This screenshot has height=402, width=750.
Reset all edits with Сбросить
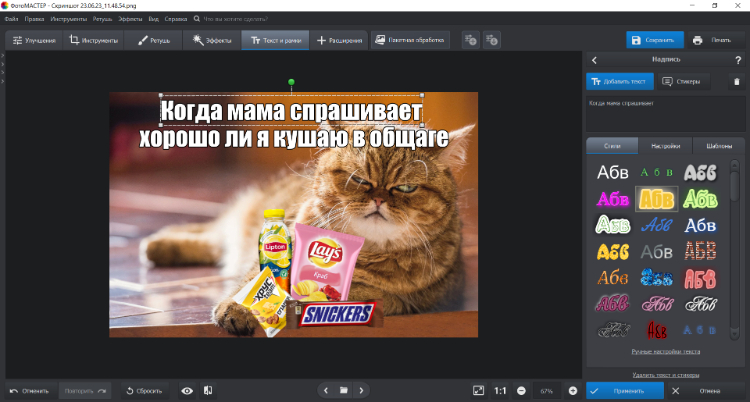pyautogui.click(x=144, y=391)
